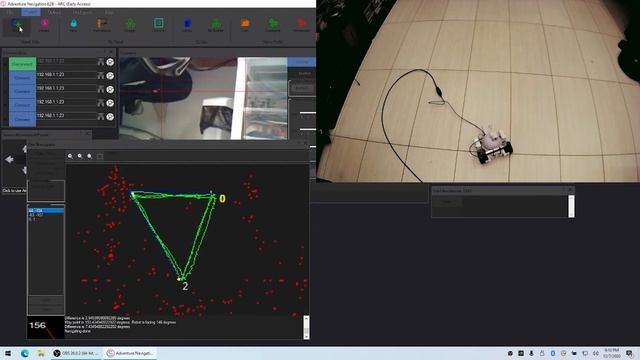640x360 pixels.
Task: Click the IP address field beside the Disconnect button
Action: pyautogui.click(x=66, y=61)
